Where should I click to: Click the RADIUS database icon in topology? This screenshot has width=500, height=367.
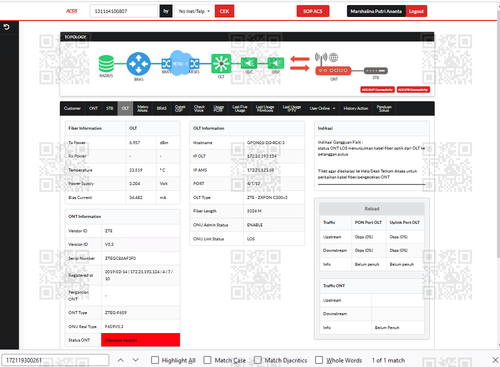point(106,64)
